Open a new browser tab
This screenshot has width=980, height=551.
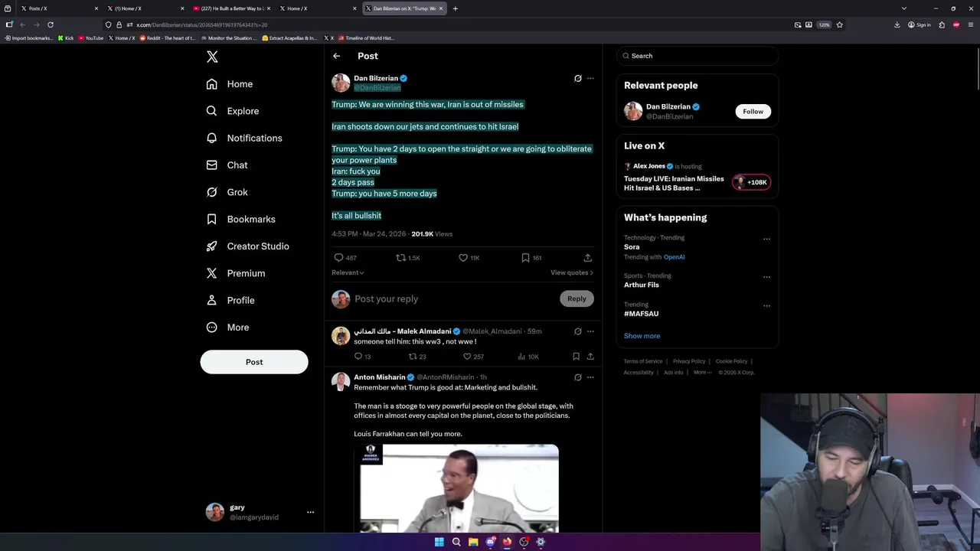click(x=455, y=8)
